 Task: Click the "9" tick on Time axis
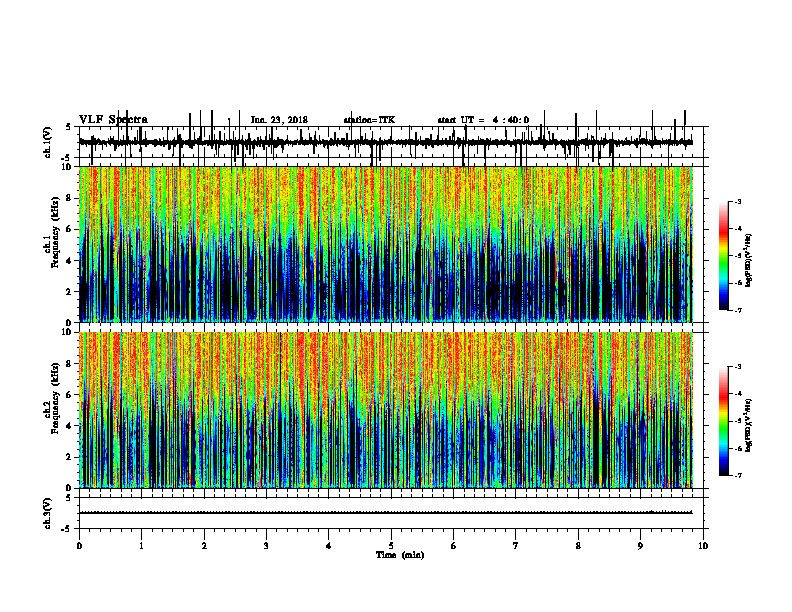(x=640, y=546)
